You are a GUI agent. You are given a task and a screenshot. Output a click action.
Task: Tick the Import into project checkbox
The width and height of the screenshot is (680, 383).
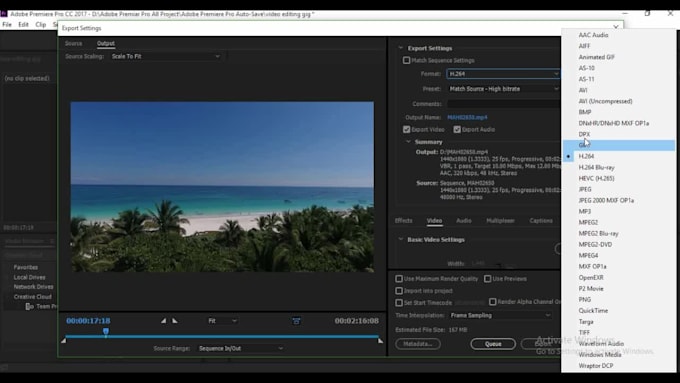pyautogui.click(x=399, y=291)
